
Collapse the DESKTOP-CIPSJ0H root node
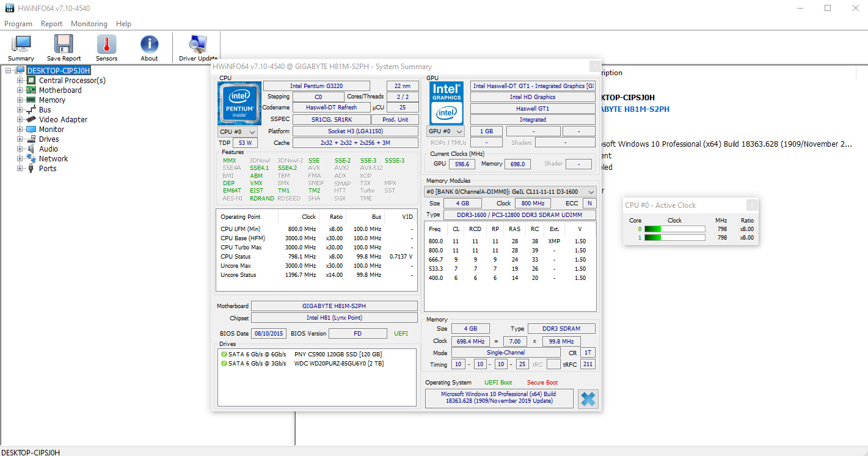pyautogui.click(x=9, y=70)
